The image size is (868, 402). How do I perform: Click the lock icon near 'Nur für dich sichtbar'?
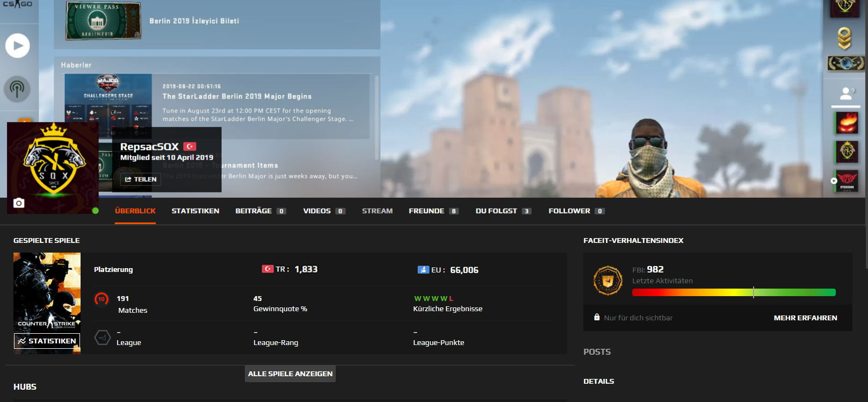(x=597, y=317)
